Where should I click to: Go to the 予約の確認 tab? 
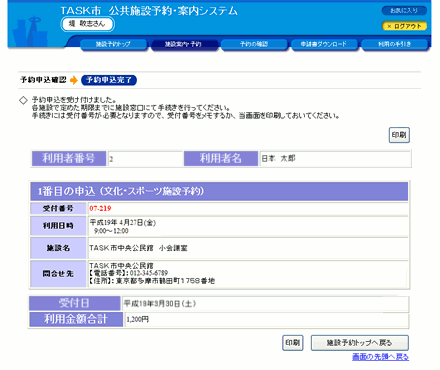(254, 44)
